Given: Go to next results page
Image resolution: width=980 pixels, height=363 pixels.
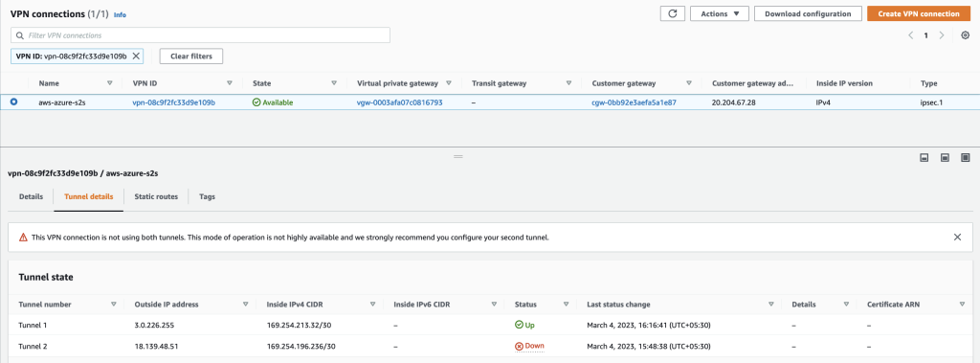Looking at the screenshot, I should point(942,35).
